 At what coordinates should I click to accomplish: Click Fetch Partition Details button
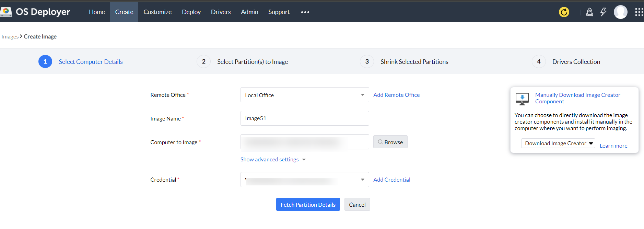tap(308, 205)
